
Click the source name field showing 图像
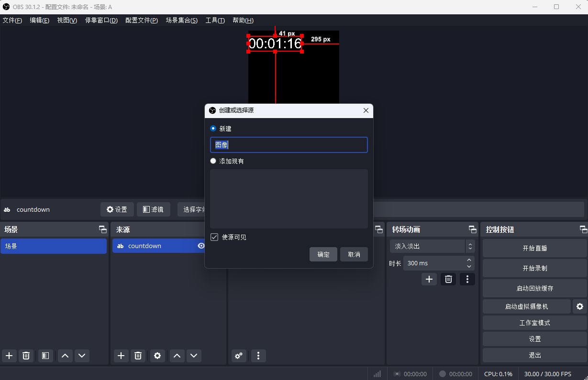tap(289, 144)
